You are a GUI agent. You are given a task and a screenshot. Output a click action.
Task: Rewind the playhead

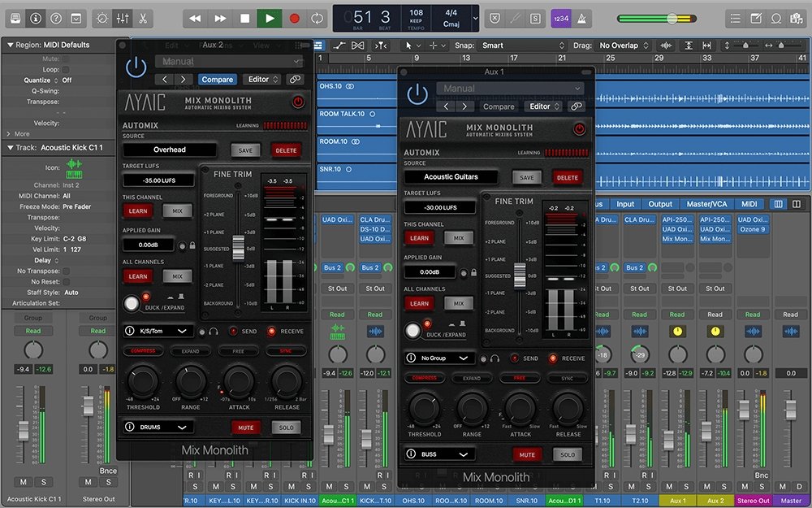point(195,19)
